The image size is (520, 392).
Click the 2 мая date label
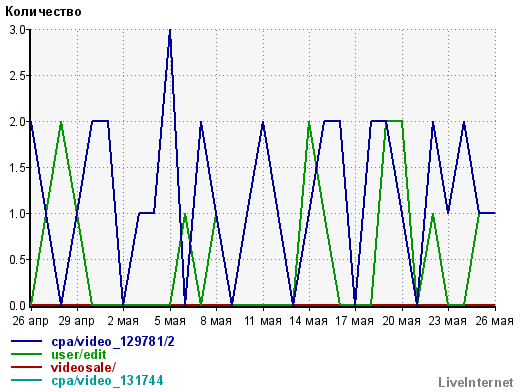[x=123, y=321]
